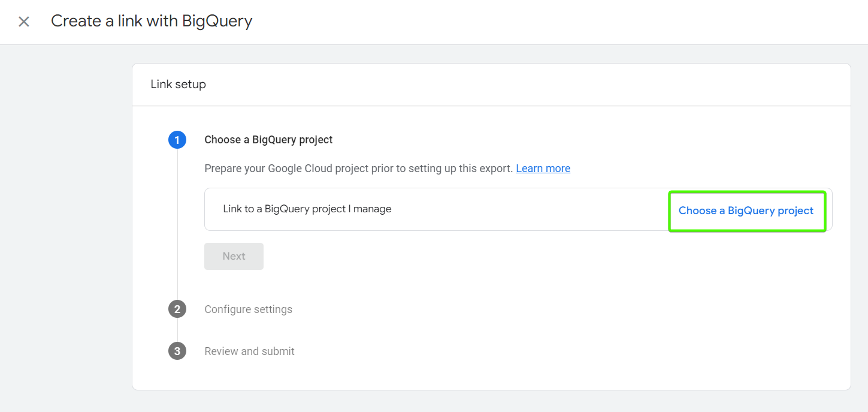Click Choose a BigQuery project
Viewport: 868px width, 412px height.
(746, 210)
